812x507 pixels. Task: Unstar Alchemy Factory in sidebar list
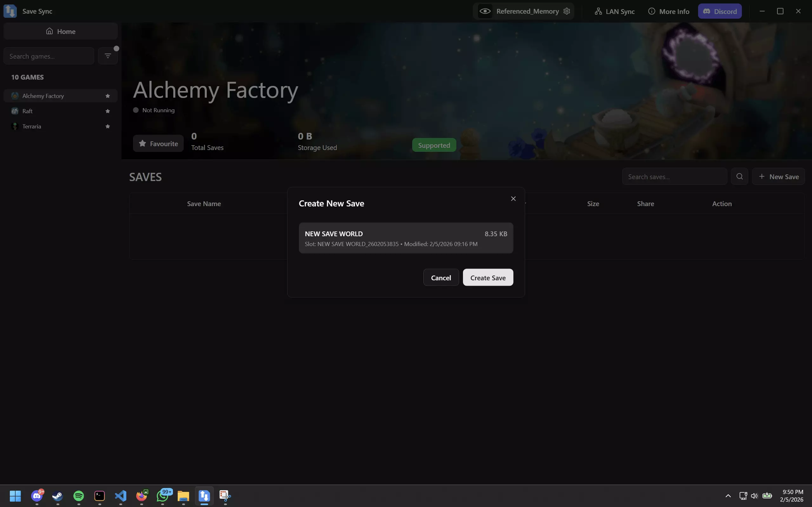(108, 96)
